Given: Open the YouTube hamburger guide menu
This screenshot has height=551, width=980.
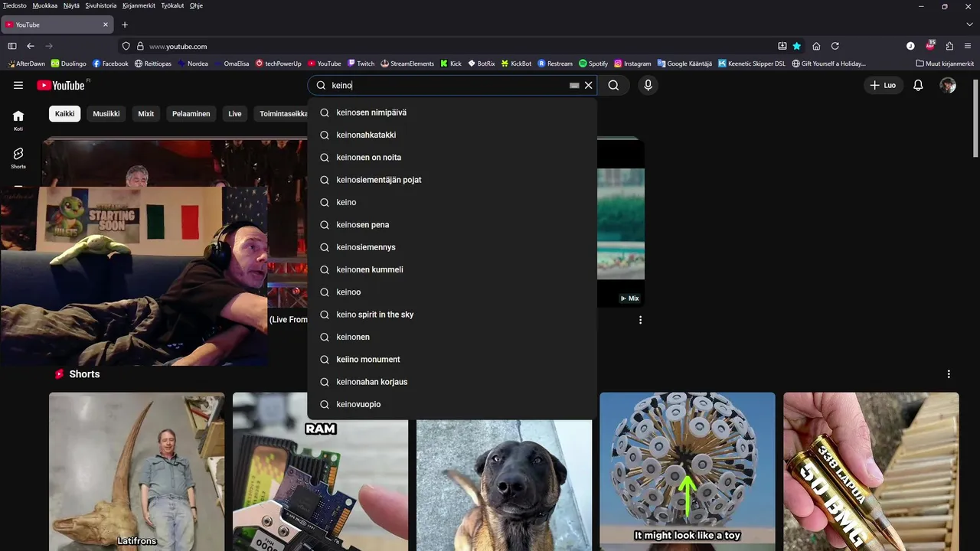Looking at the screenshot, I should (18, 85).
